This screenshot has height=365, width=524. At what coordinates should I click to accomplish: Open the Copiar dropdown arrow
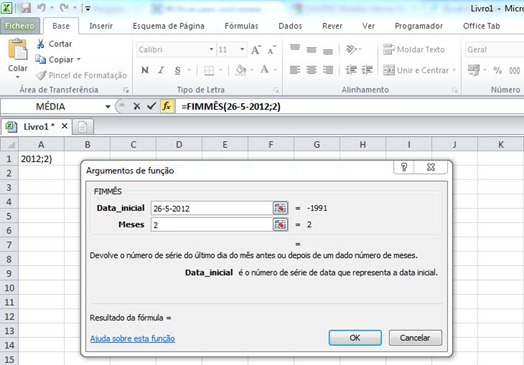[79, 59]
